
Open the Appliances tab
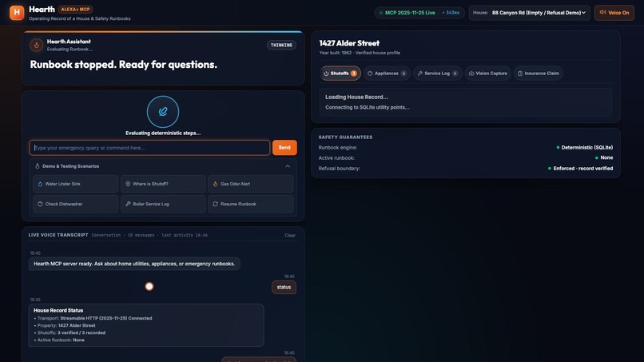pos(387,74)
